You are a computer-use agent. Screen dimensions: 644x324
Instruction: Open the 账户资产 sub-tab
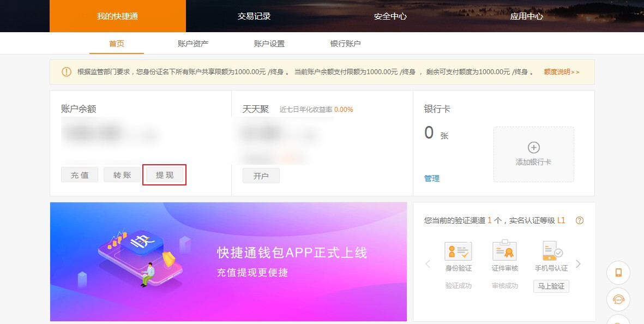(193, 44)
